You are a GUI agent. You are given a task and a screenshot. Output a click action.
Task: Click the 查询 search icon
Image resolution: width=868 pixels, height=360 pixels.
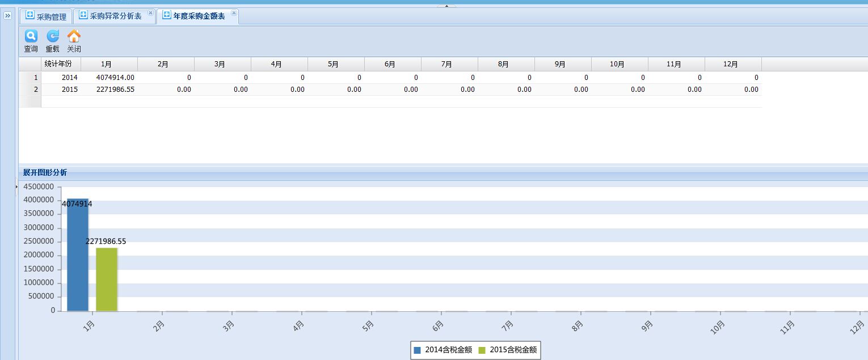(31, 37)
